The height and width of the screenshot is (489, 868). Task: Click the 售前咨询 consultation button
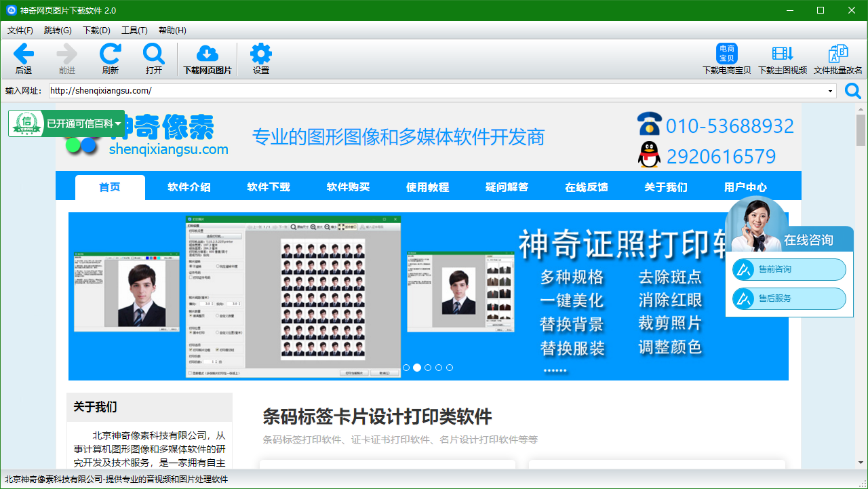coord(788,269)
